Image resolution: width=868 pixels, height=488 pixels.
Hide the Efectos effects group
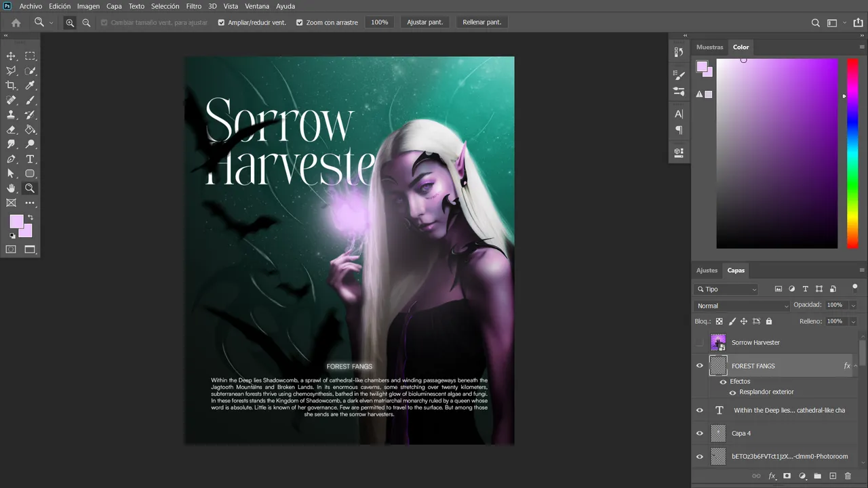click(x=723, y=382)
